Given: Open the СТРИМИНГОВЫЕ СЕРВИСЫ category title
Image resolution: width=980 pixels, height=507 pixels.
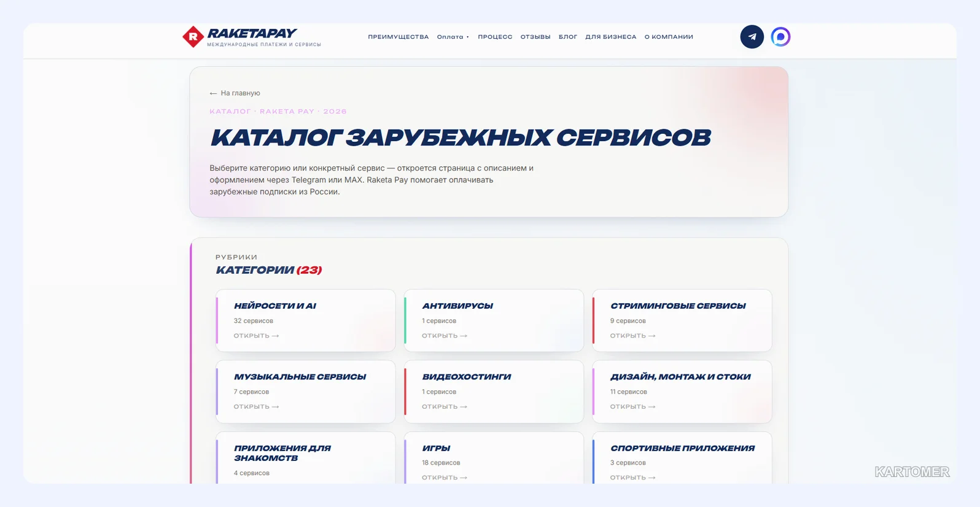Looking at the screenshot, I should pos(678,306).
